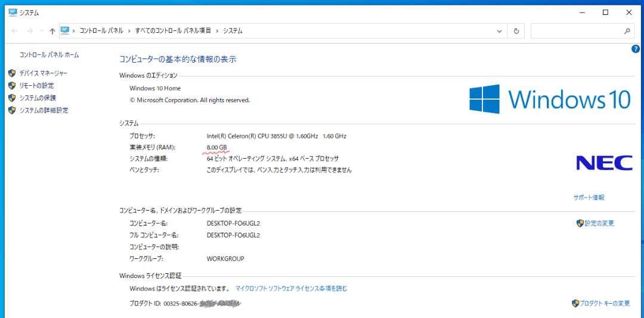Click Windows 10 Home edition text
The image size is (644, 318).
[x=155, y=88]
